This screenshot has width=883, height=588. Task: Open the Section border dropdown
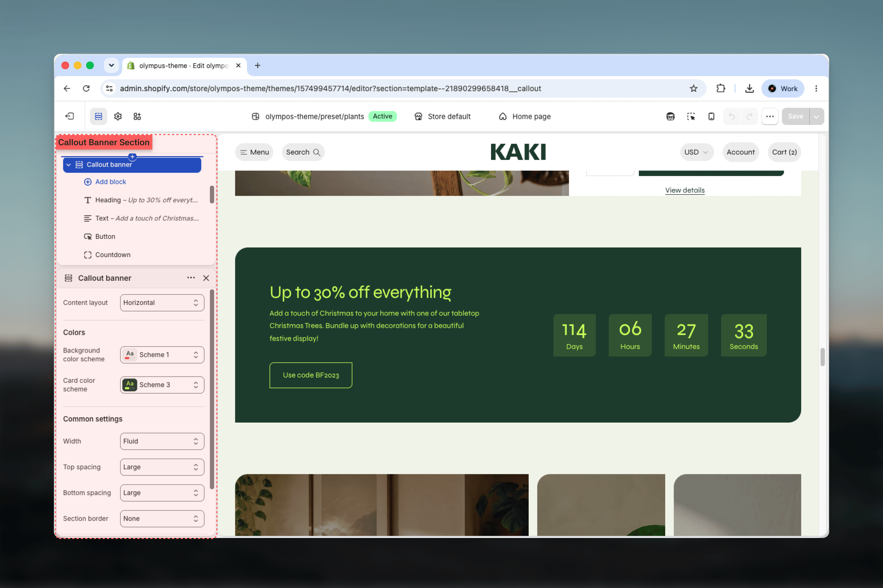pos(162,518)
